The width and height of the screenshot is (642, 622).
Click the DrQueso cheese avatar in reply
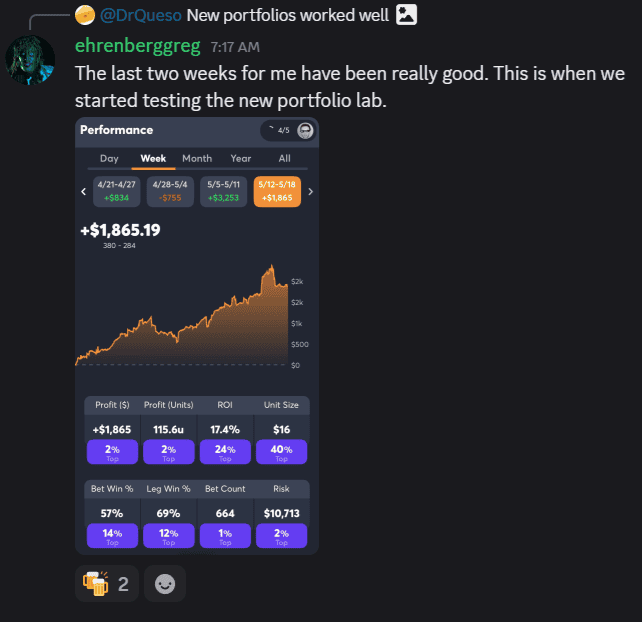pos(85,15)
